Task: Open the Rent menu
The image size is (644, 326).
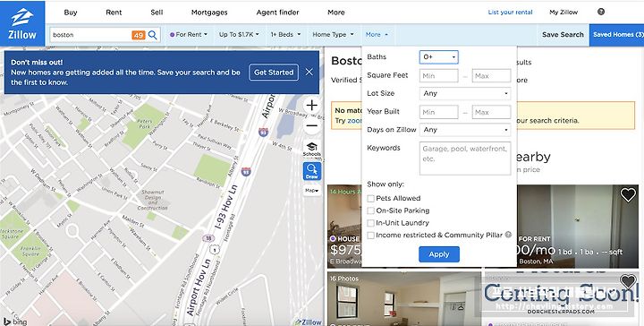Action: point(114,13)
